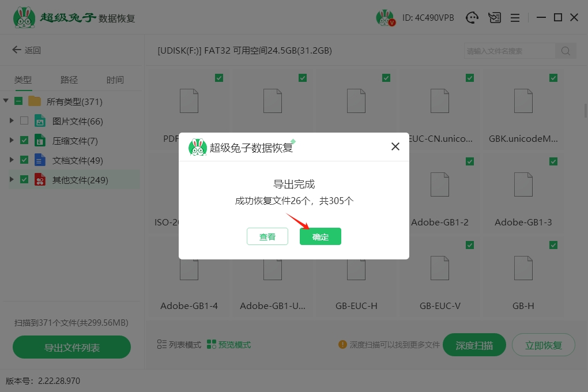Click the search magnifier icon
Screen dimensions: 588x392
pyautogui.click(x=566, y=51)
